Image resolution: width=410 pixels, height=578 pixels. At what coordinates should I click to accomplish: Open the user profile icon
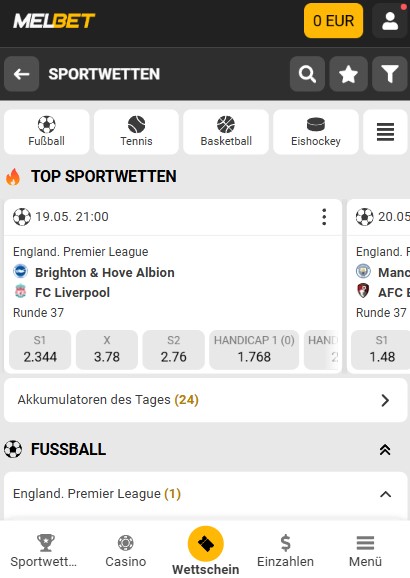390,21
